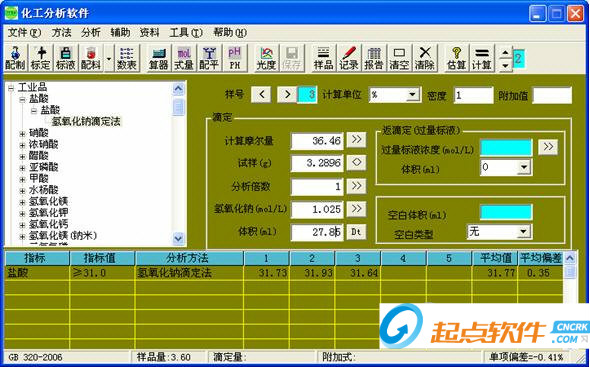Generate the 报告 report
Image resolution: width=590 pixels, height=367 pixels.
[x=374, y=58]
